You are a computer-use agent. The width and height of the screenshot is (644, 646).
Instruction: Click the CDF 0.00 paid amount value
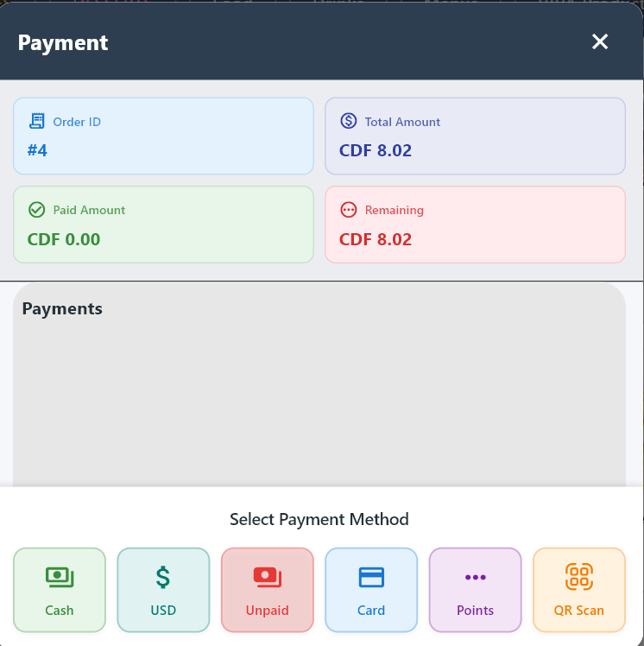tap(64, 239)
